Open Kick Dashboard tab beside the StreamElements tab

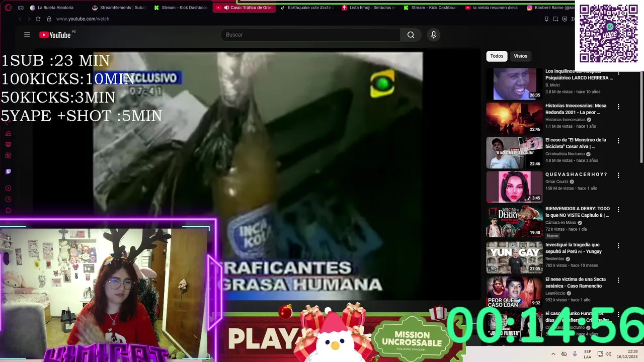(x=181, y=8)
